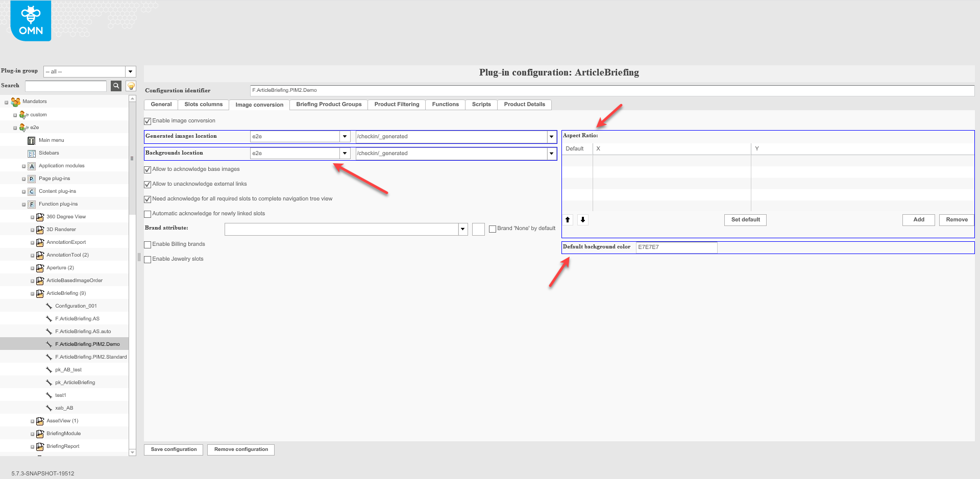Screen dimensions: 980x479
Task: Uncheck Allow to acknowledge base images
Action: click(x=148, y=169)
